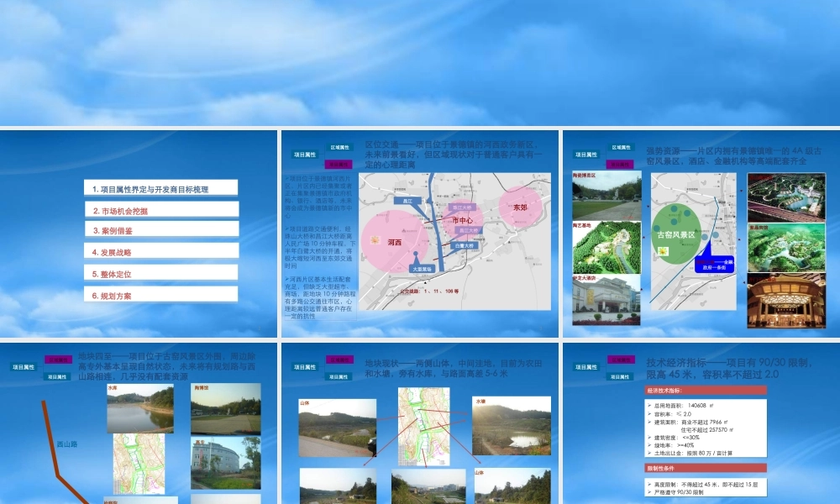Screen dimensions: 840x504
Task: Click the site plan drawing in the 地块现状 slide
Action: click(424, 427)
